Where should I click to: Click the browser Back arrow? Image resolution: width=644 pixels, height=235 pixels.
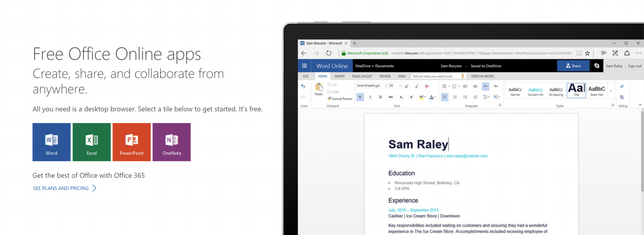(x=304, y=53)
